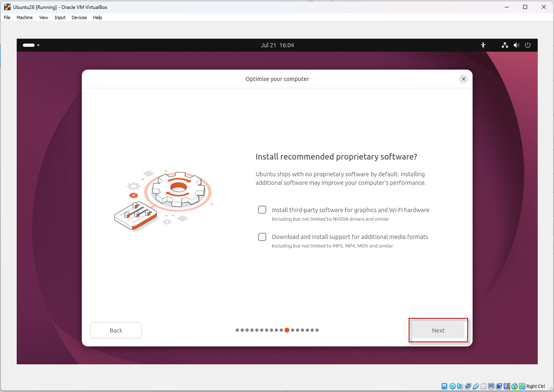Open the display settings status icon
Screen dimensions: 554x392
(x=491, y=386)
